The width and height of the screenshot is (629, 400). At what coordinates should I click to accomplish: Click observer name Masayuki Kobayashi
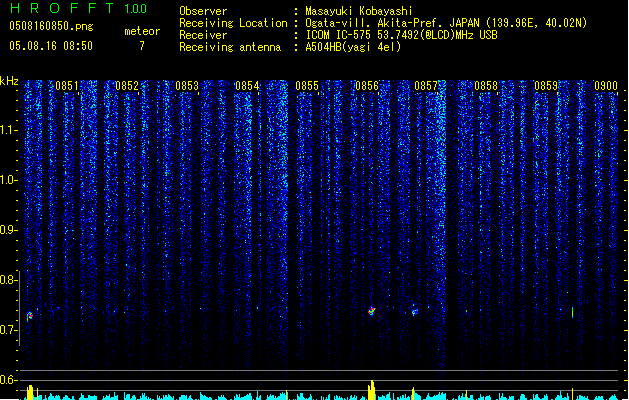coord(359,11)
